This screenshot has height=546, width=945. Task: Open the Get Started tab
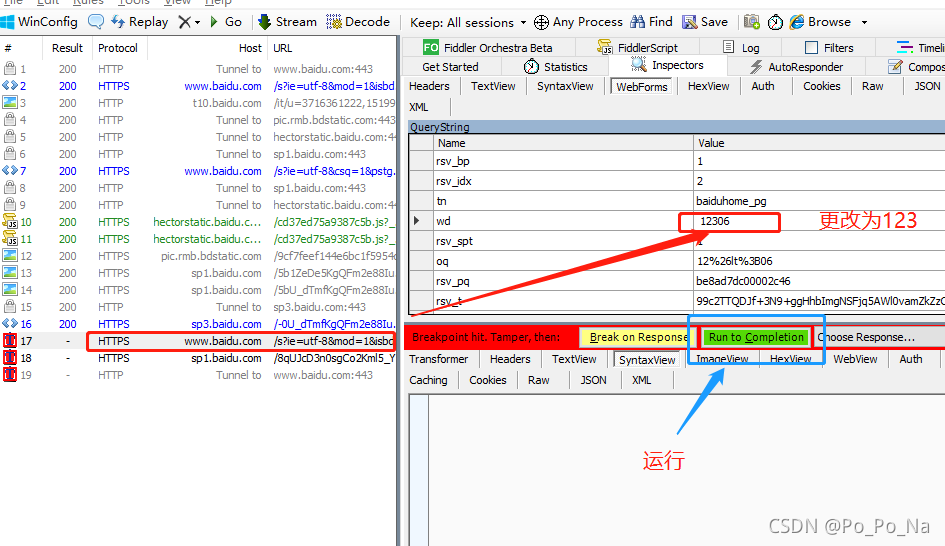pos(450,67)
